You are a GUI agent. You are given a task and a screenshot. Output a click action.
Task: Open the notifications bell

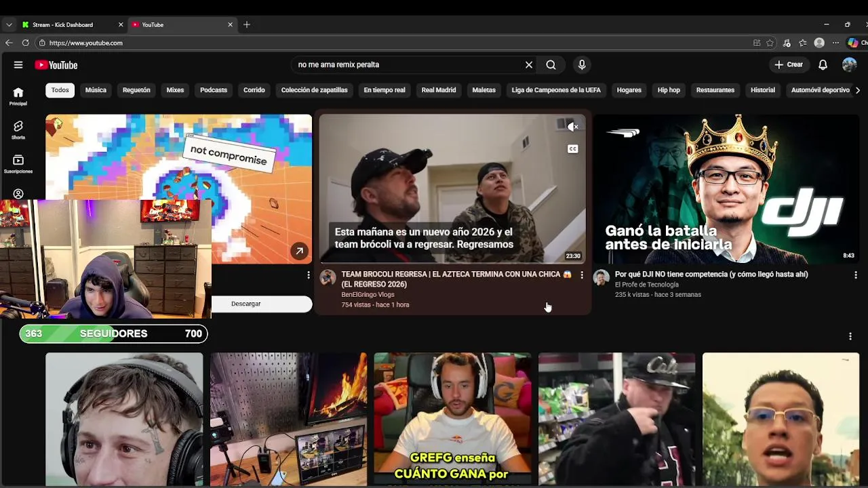point(823,64)
